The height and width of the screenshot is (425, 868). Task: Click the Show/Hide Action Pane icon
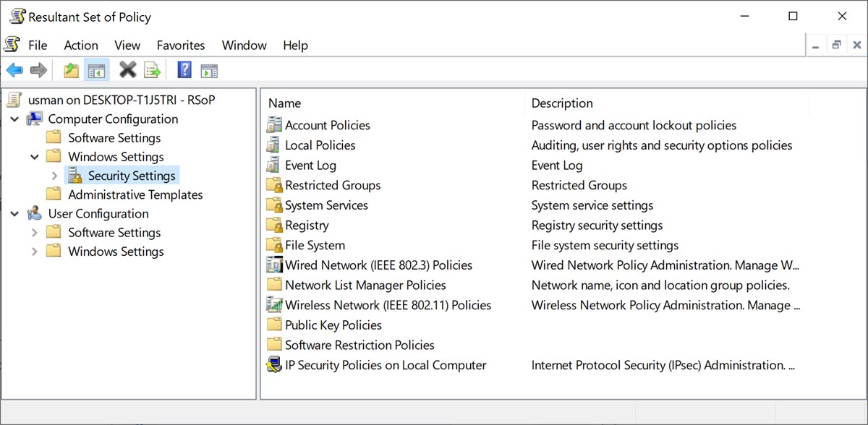point(209,70)
